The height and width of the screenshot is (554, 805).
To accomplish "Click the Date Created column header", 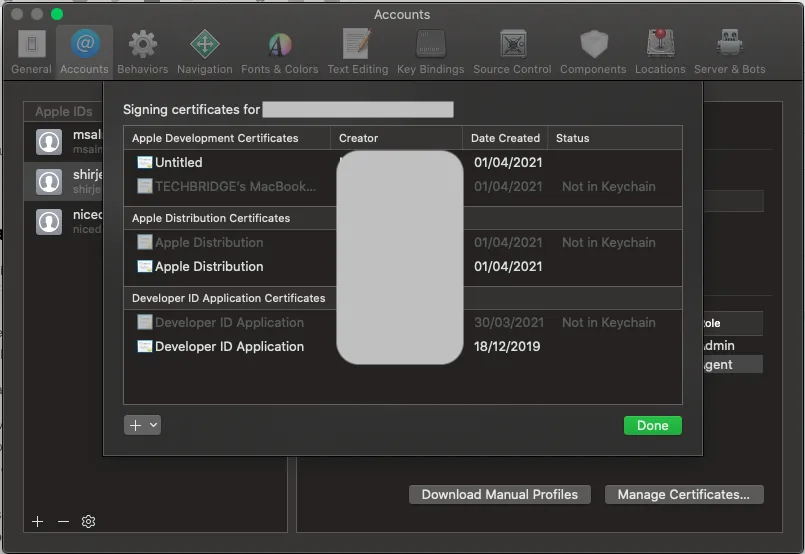I will pos(505,138).
